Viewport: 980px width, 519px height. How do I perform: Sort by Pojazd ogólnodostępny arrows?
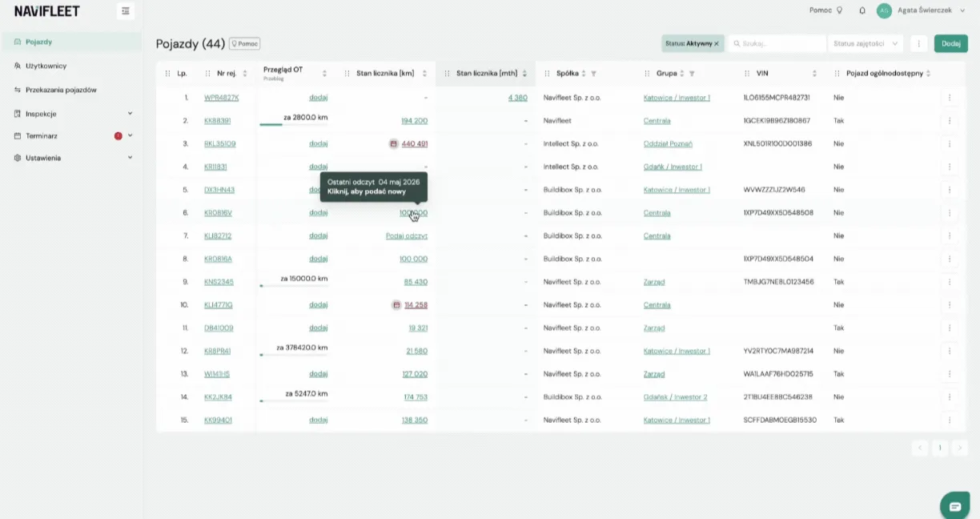(928, 74)
